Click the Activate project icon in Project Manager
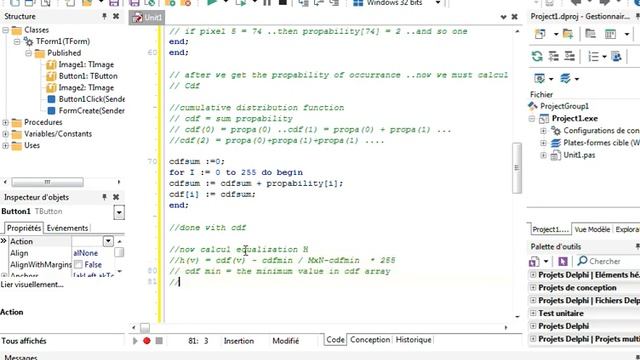The image size is (640, 360). [540, 34]
